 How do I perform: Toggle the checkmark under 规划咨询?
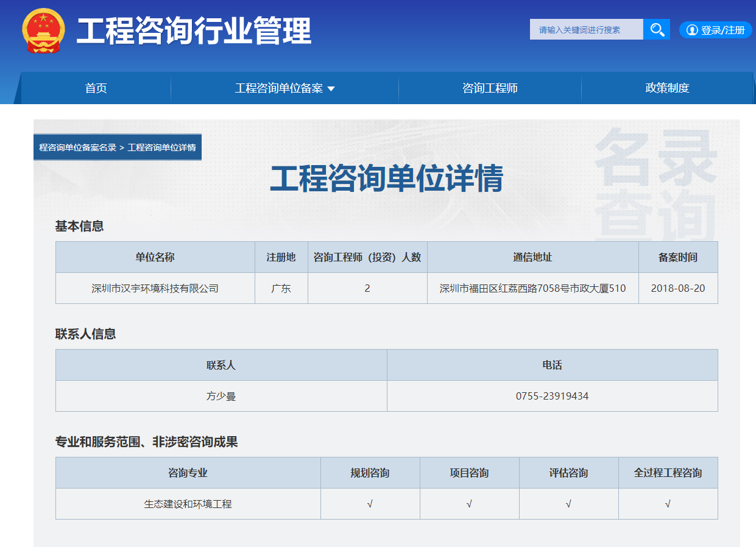point(370,504)
